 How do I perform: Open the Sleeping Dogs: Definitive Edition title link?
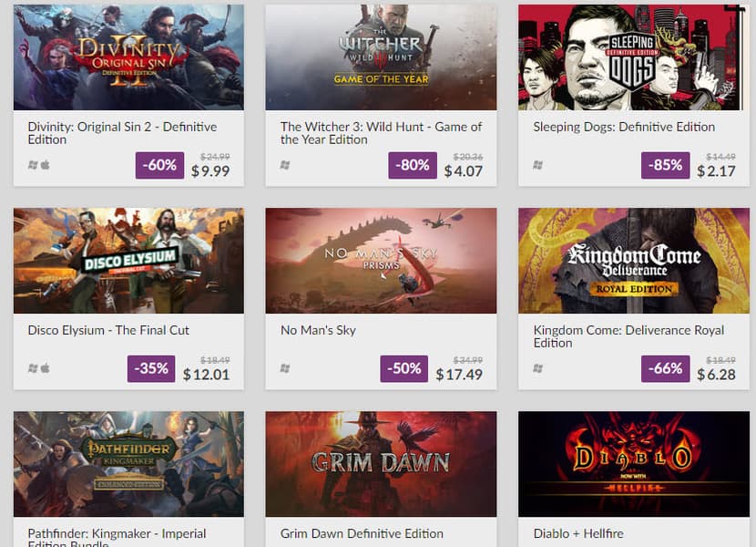(x=624, y=127)
